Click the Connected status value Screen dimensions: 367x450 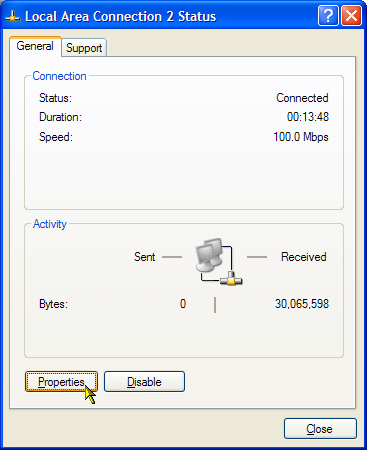302,98
